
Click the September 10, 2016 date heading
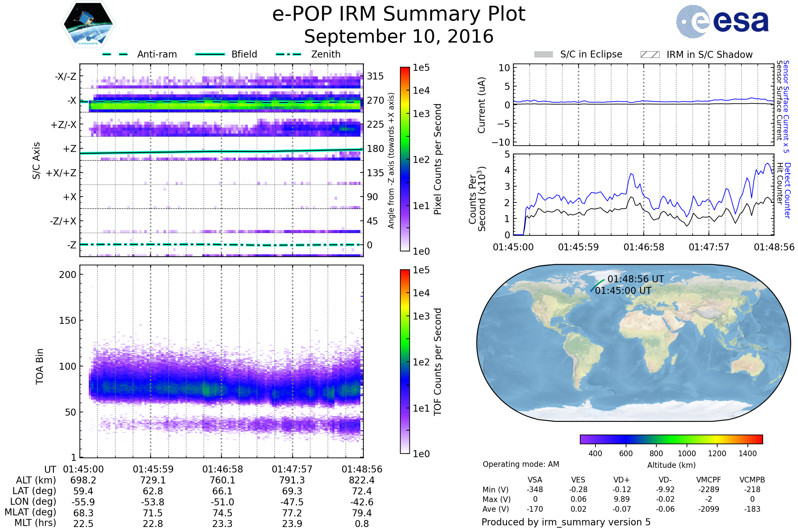(399, 37)
